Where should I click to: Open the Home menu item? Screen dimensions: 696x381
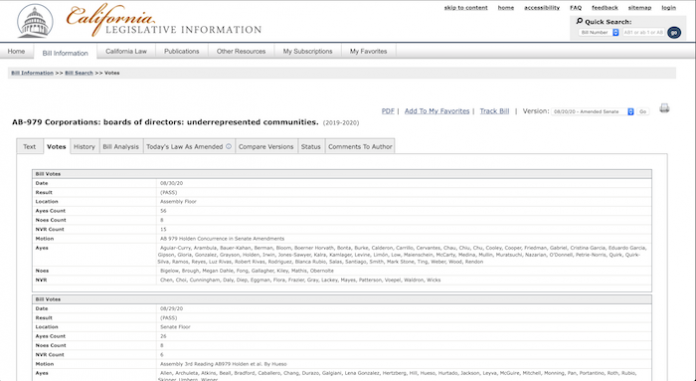pyautogui.click(x=16, y=51)
